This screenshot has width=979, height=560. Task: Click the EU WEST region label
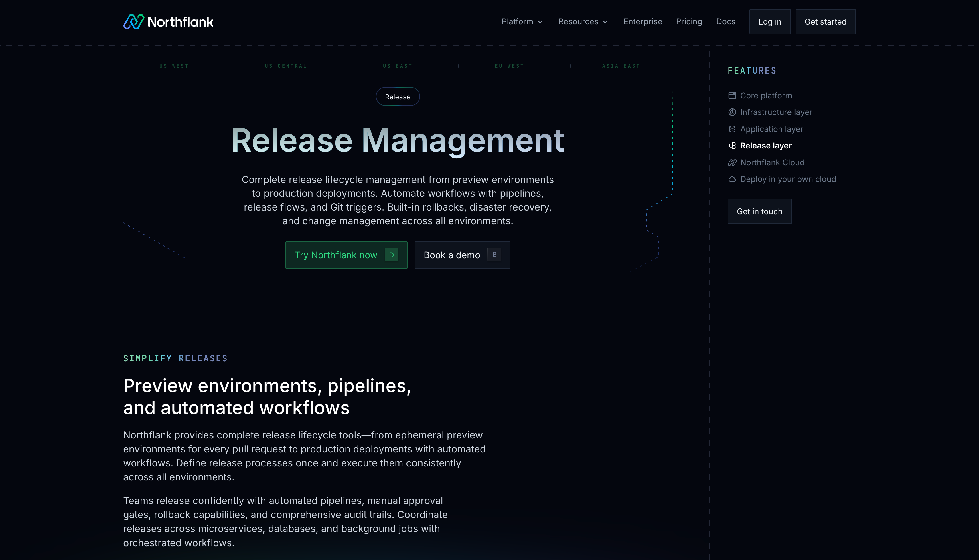click(x=509, y=66)
